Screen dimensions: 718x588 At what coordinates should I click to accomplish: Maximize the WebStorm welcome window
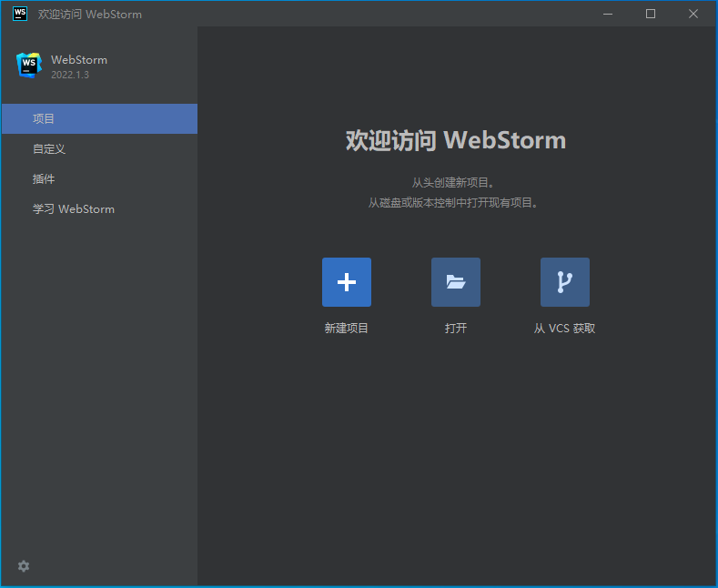coord(651,15)
